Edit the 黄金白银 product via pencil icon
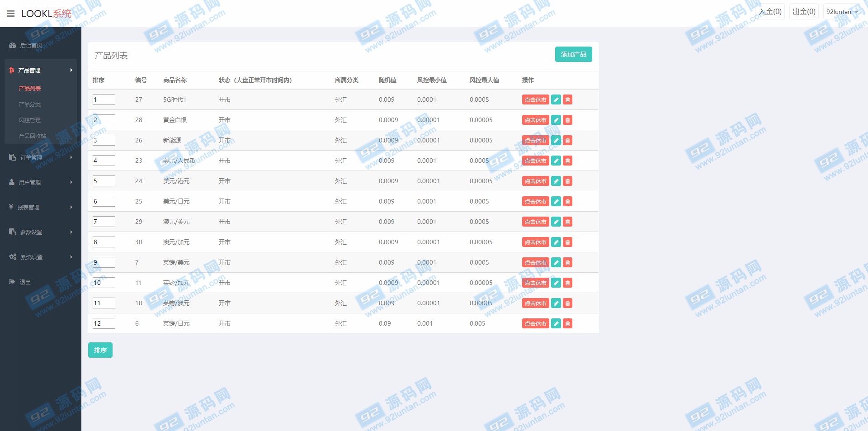 556,120
